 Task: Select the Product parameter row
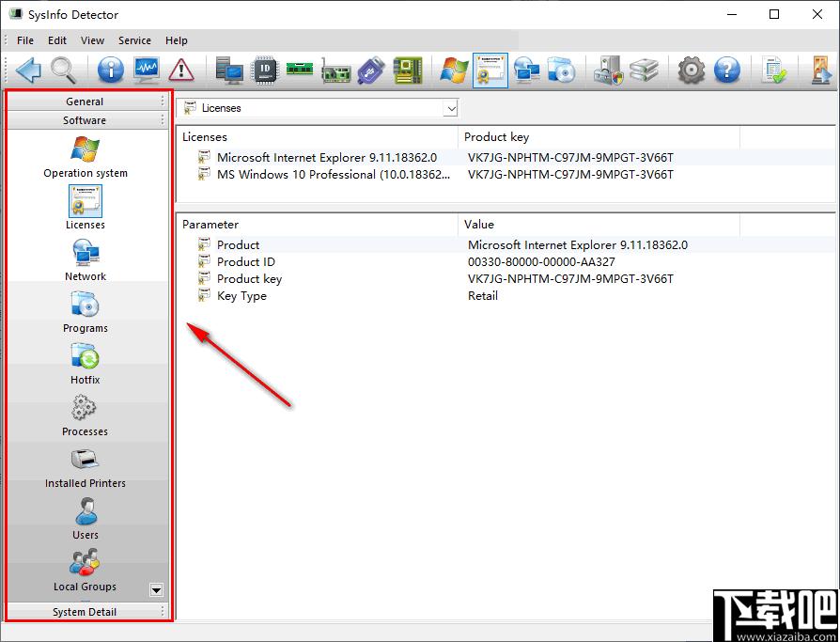(x=506, y=245)
